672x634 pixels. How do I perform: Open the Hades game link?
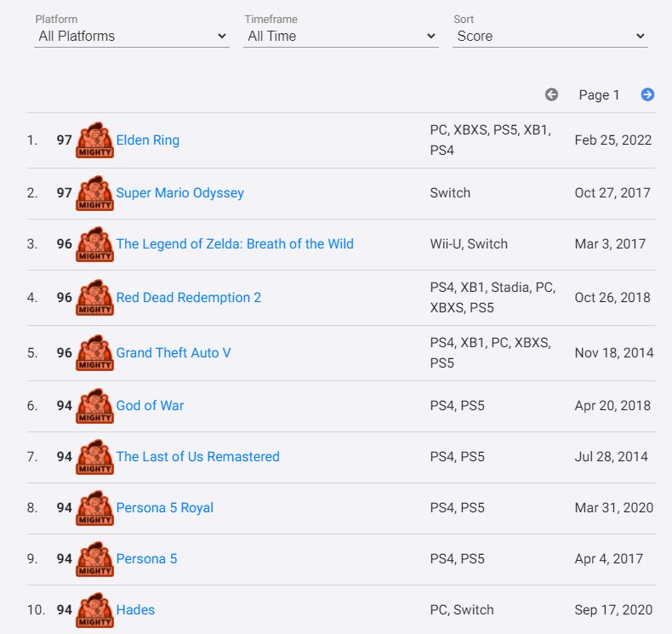(135, 609)
